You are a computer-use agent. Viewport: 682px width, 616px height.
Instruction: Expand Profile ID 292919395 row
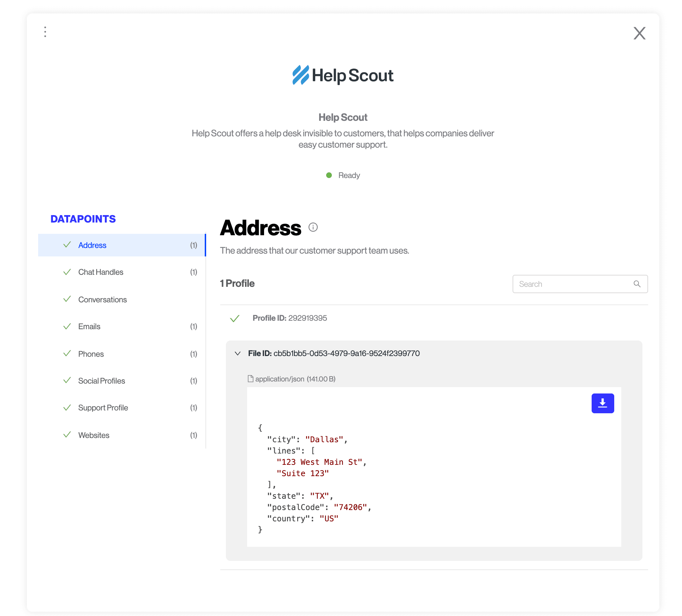pyautogui.click(x=289, y=318)
